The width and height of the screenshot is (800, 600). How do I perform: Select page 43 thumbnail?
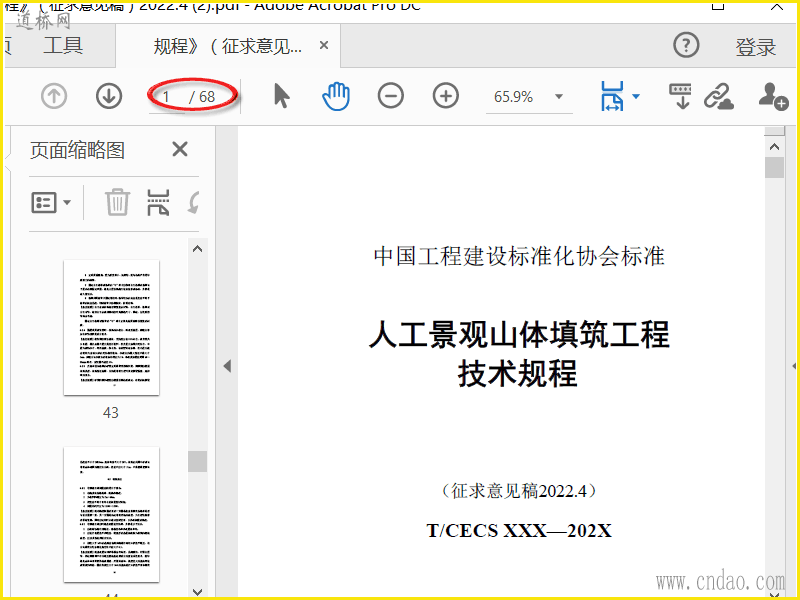pos(111,328)
